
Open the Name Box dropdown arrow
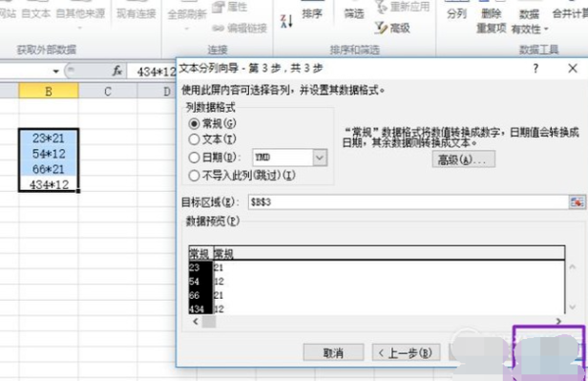pyautogui.click(x=56, y=71)
